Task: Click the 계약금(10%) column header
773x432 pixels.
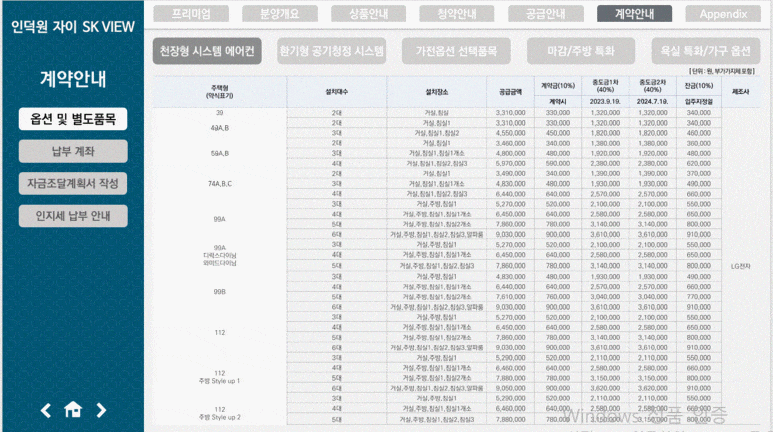Action: click(558, 86)
